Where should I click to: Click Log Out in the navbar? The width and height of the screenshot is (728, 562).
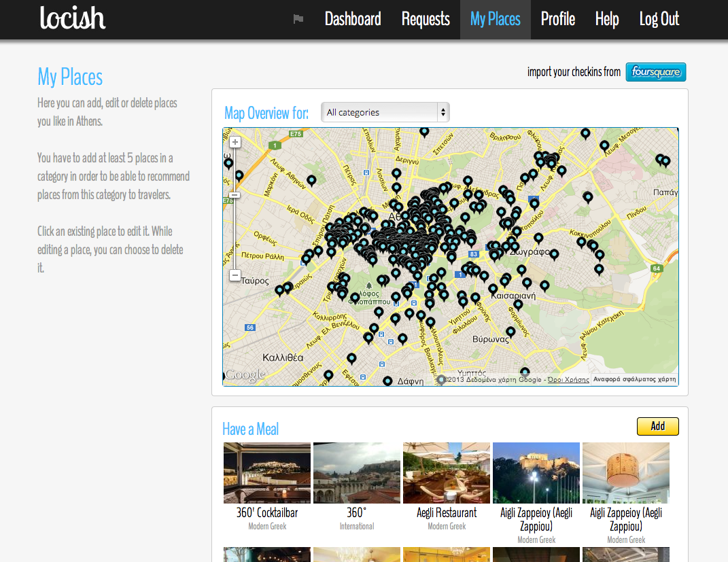coord(659,19)
